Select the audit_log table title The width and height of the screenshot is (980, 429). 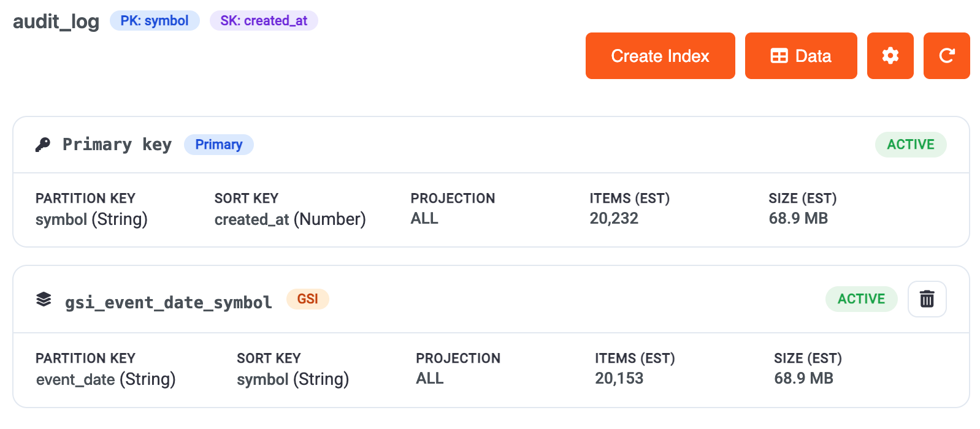click(56, 21)
